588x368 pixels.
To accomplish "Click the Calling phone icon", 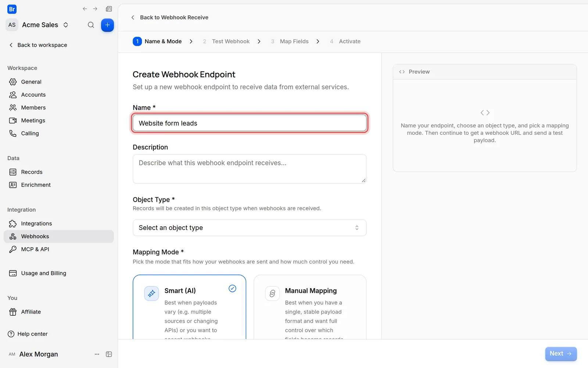I will point(13,133).
